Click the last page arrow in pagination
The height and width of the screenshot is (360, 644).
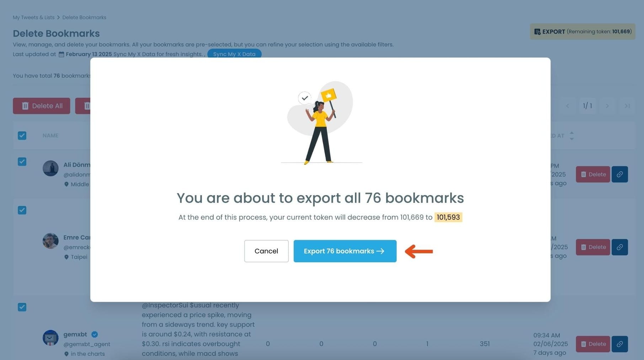(x=627, y=106)
